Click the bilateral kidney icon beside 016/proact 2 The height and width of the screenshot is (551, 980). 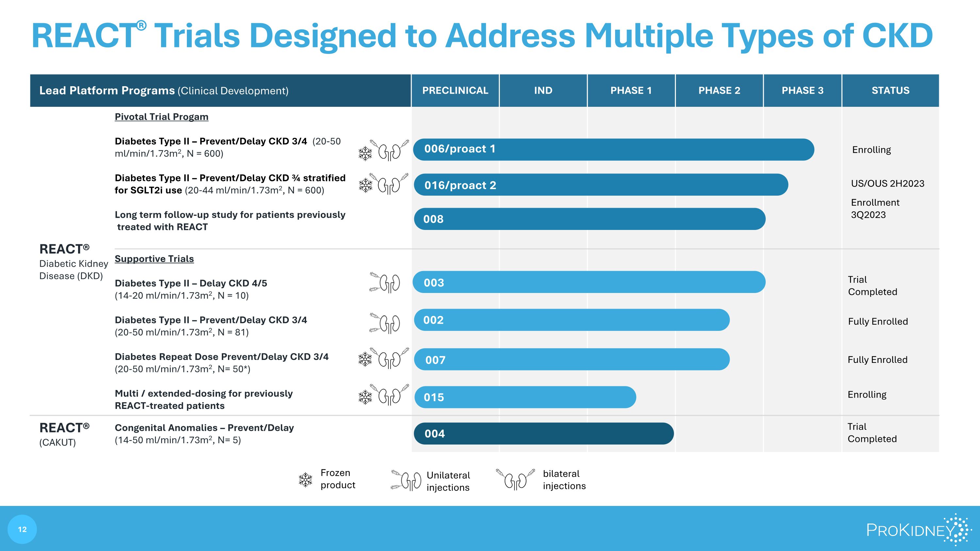389,184
